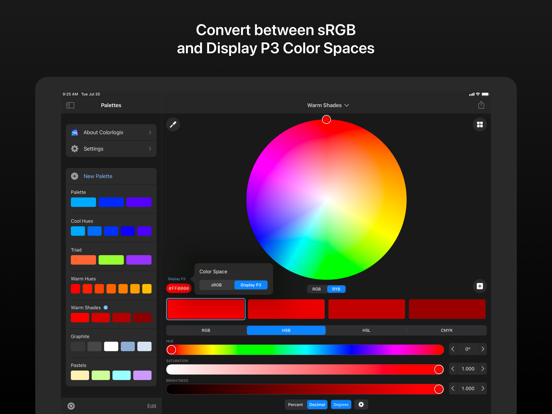Open the Warm Shades title dropdown
The height and width of the screenshot is (414, 552).
click(x=328, y=105)
